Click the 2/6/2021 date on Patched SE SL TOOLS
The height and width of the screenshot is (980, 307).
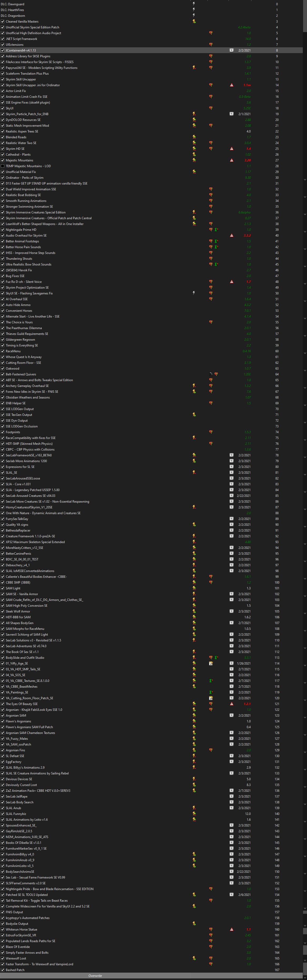point(245,895)
